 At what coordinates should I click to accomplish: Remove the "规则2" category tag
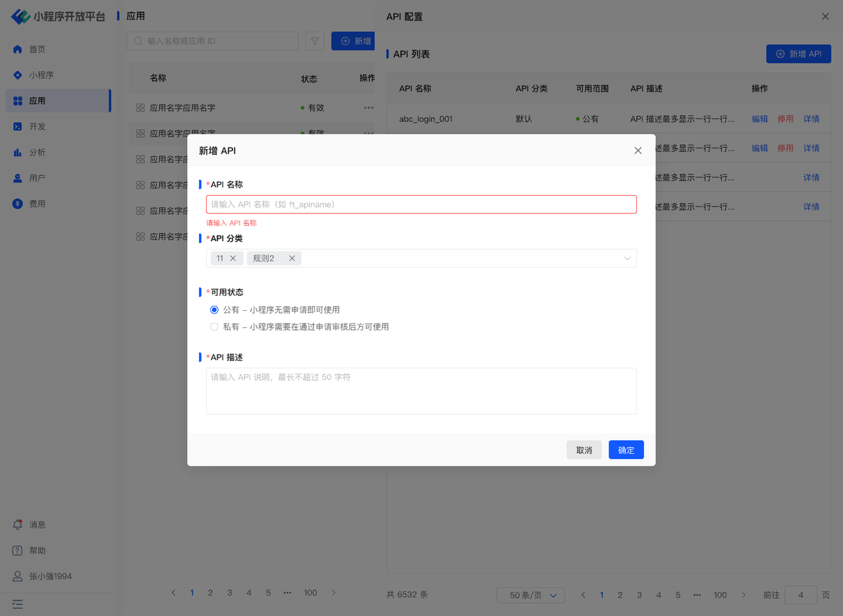[292, 258]
